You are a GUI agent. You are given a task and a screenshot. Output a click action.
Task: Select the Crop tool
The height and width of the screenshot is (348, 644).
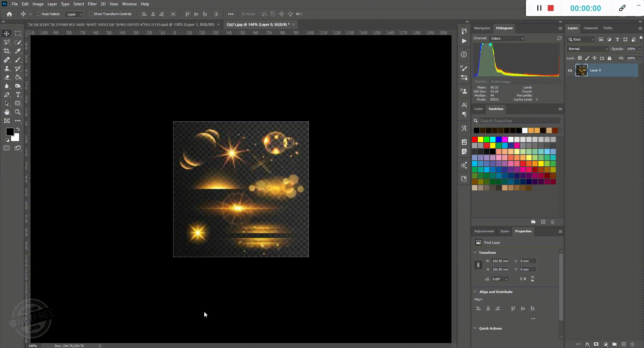click(7, 51)
